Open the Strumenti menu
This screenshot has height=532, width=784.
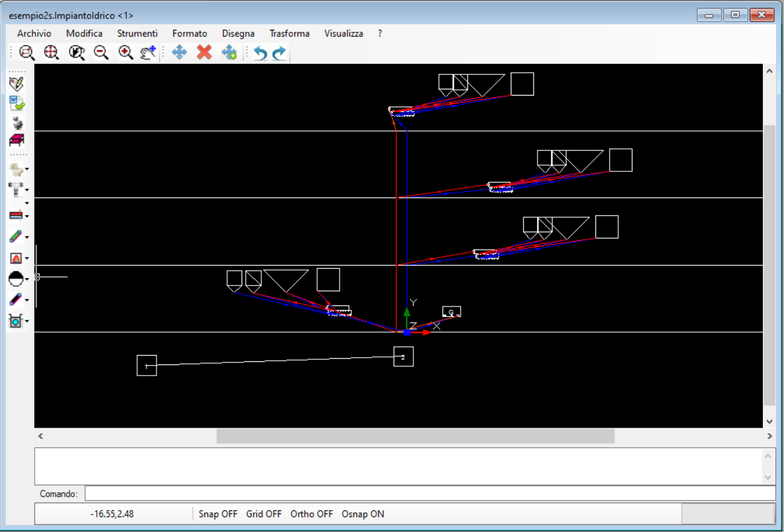pos(137,34)
